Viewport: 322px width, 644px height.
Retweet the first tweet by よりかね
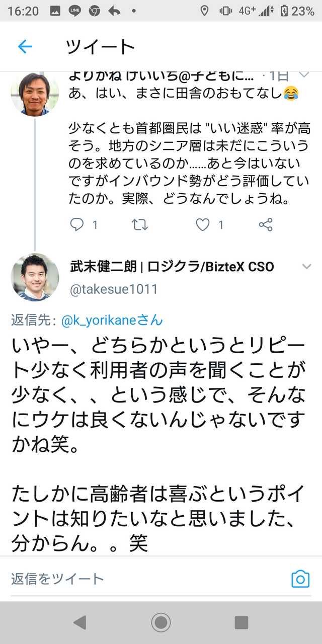[139, 224]
